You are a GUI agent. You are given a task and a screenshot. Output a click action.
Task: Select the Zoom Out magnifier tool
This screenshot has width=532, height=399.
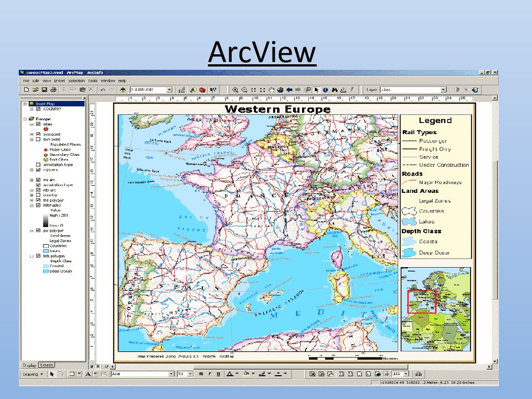click(244, 90)
